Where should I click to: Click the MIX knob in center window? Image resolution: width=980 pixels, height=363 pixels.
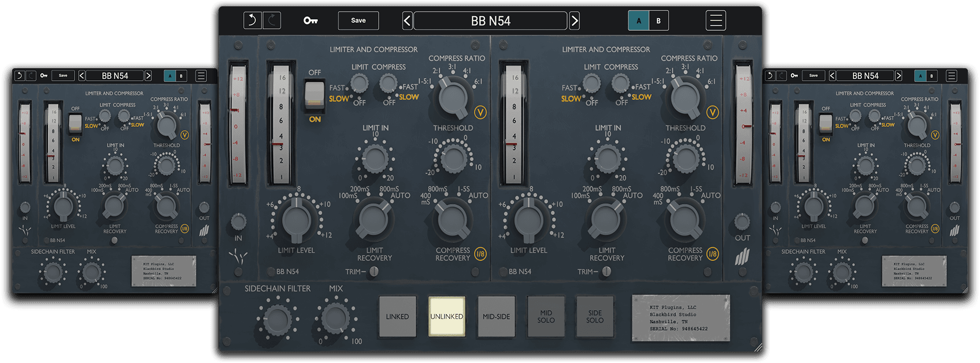[x=335, y=318]
